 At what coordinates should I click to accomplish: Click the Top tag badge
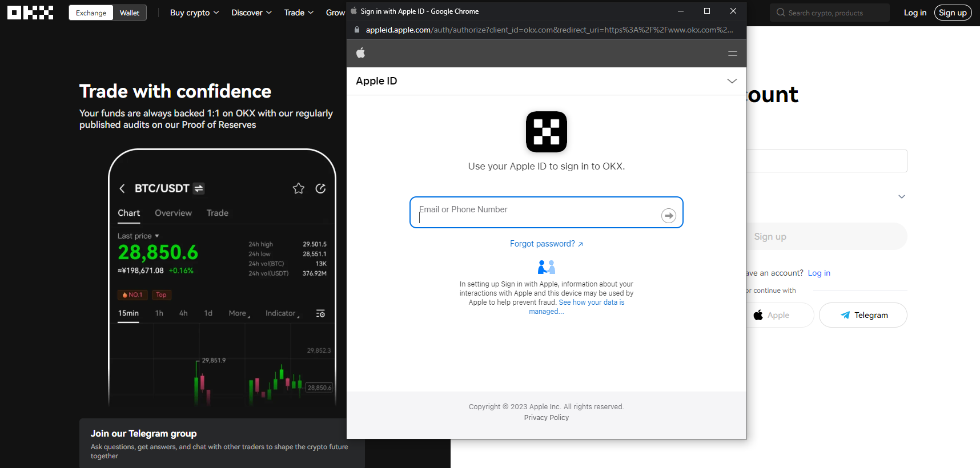point(161,295)
